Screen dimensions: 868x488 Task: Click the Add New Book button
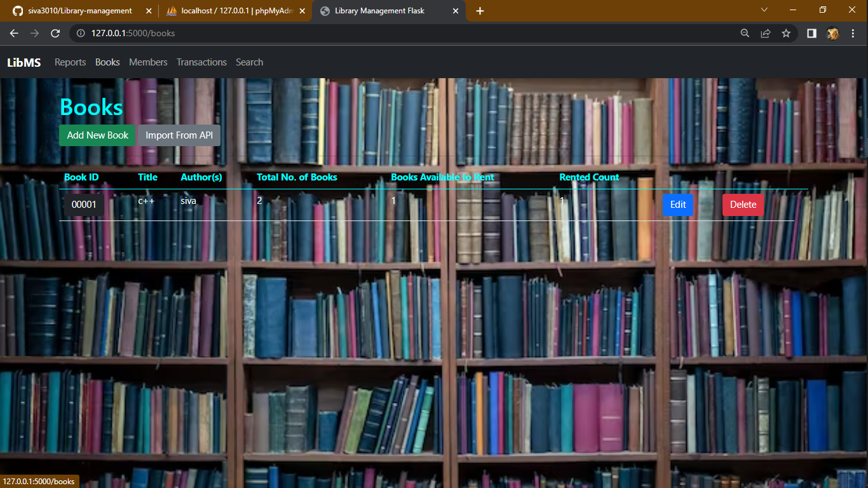pos(97,135)
